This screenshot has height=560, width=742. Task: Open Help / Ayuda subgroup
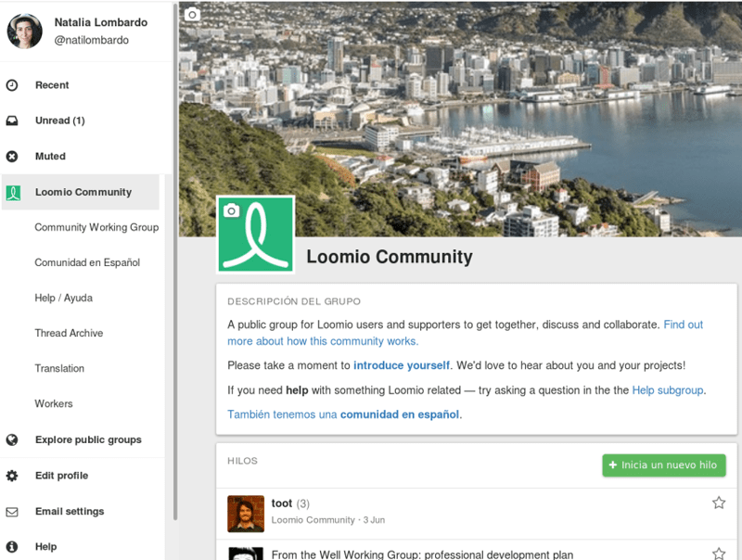[x=63, y=298]
